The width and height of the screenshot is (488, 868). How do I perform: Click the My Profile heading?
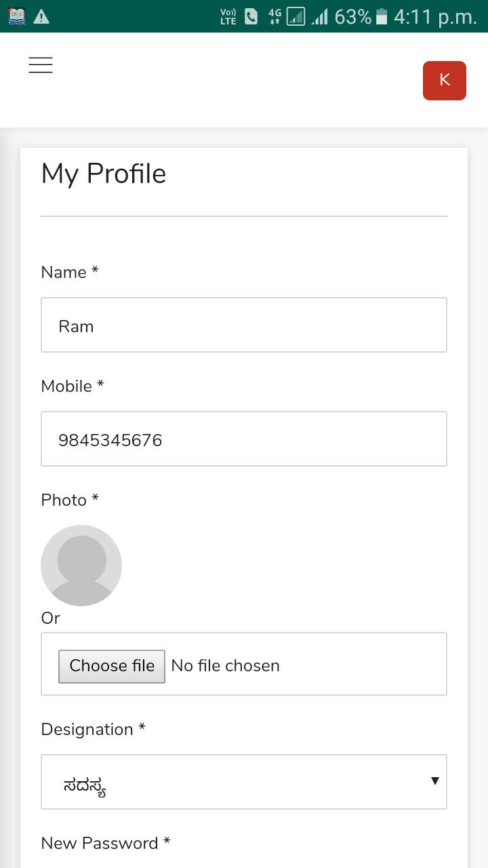point(104,174)
